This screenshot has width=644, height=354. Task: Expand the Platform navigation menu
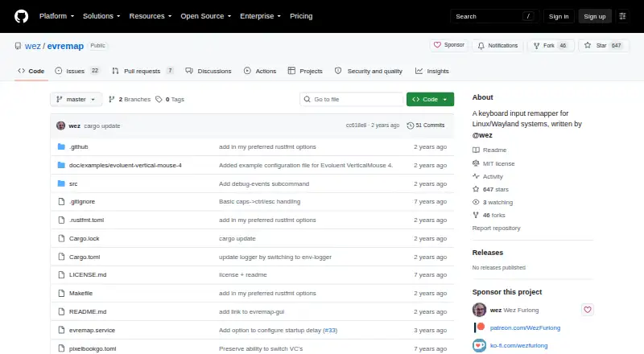pyautogui.click(x=56, y=16)
